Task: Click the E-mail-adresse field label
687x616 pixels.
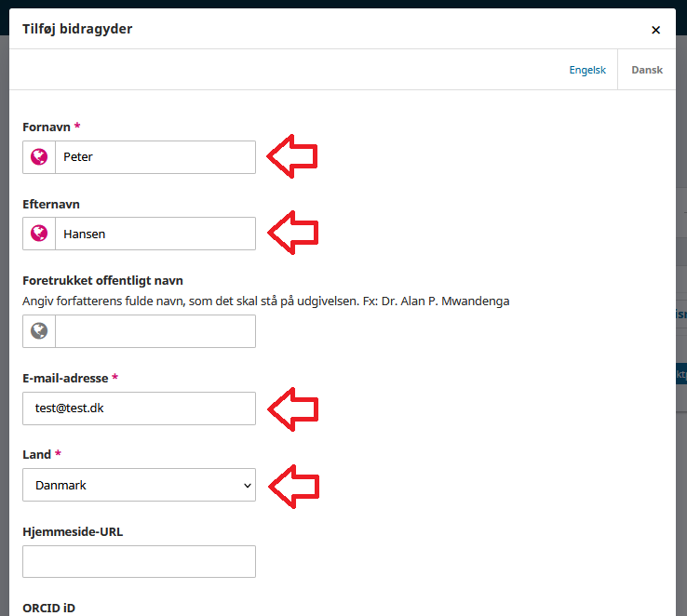Action: (65, 378)
